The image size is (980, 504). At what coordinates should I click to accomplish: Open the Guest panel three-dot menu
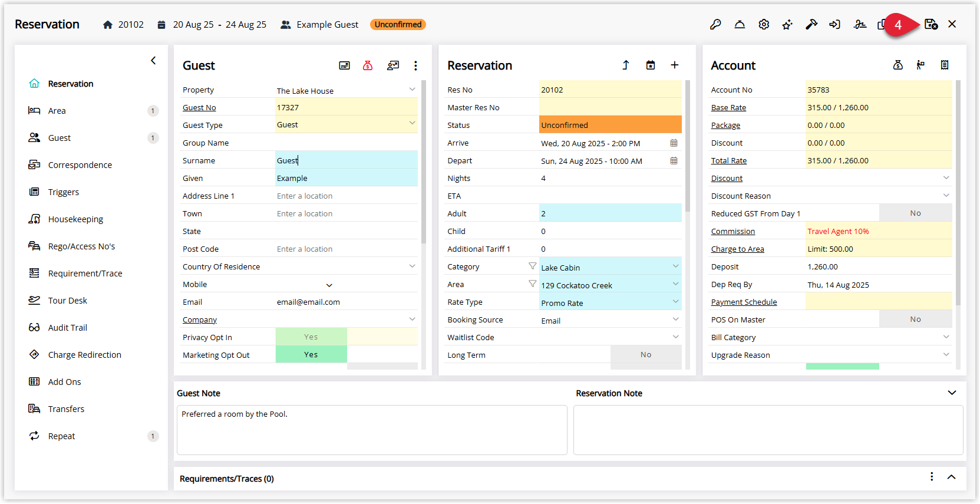click(x=415, y=65)
